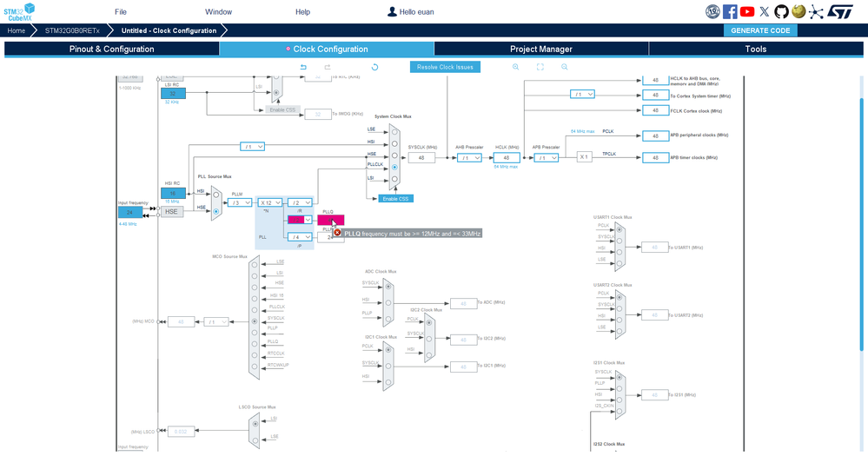
Task: Click the fit-to-screen zoom icon
Action: point(540,67)
